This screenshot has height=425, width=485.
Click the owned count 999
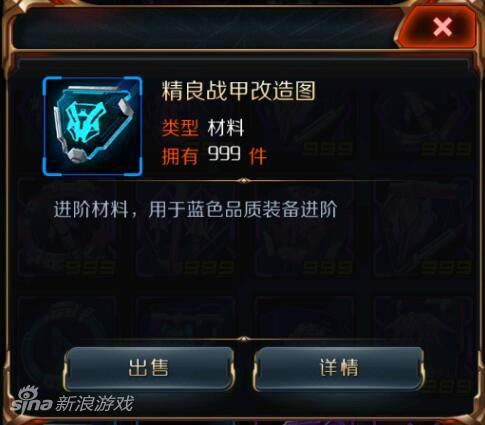click(224, 154)
